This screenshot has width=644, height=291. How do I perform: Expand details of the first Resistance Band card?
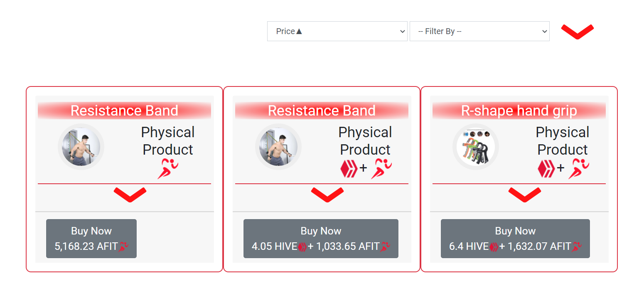(130, 195)
